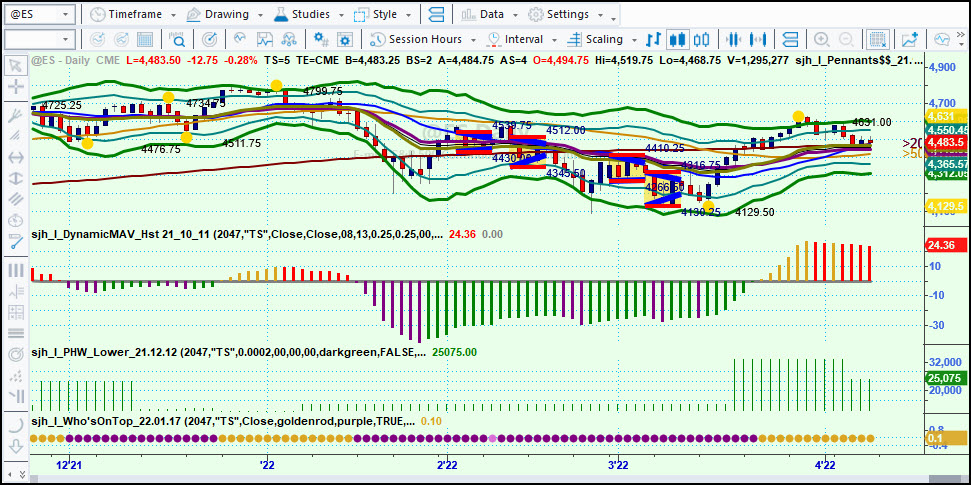Screen dimensions: 971x485
Task: Open the calendar grid icon in toolbar
Action: [x=145, y=40]
